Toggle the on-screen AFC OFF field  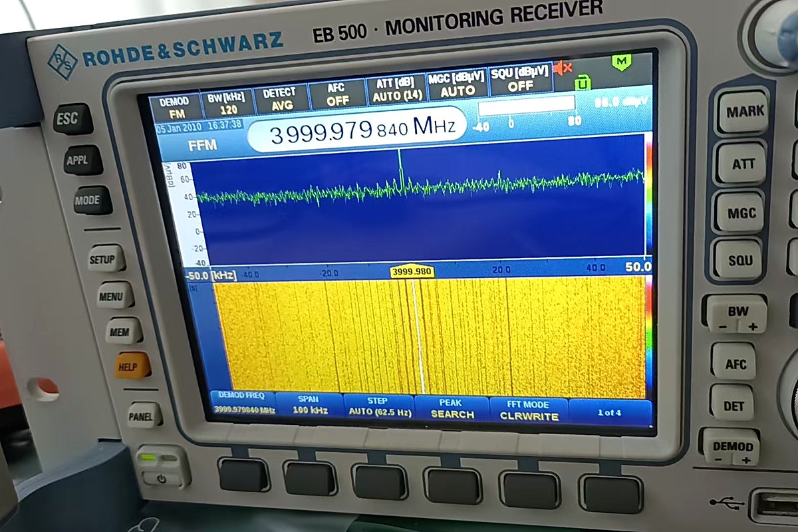338,94
